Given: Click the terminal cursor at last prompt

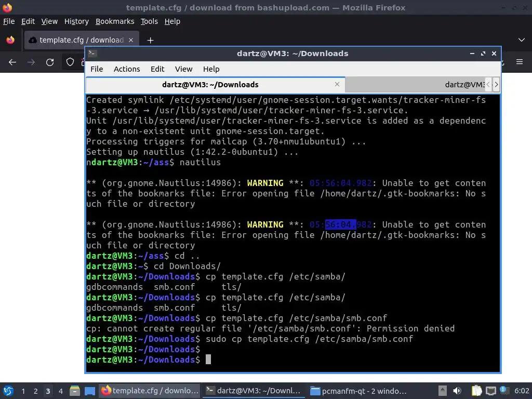Looking at the screenshot, I should [208, 360].
